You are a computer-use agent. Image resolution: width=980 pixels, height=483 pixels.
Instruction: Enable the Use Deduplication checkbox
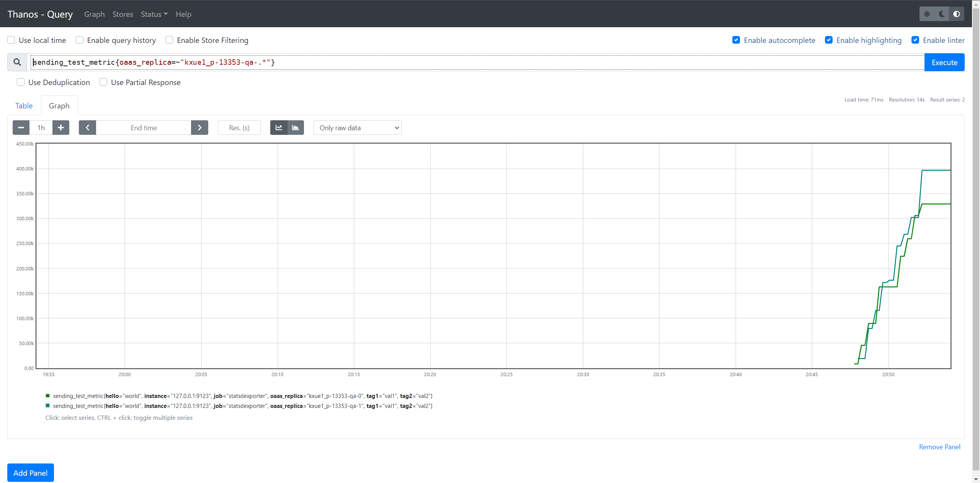pos(21,82)
